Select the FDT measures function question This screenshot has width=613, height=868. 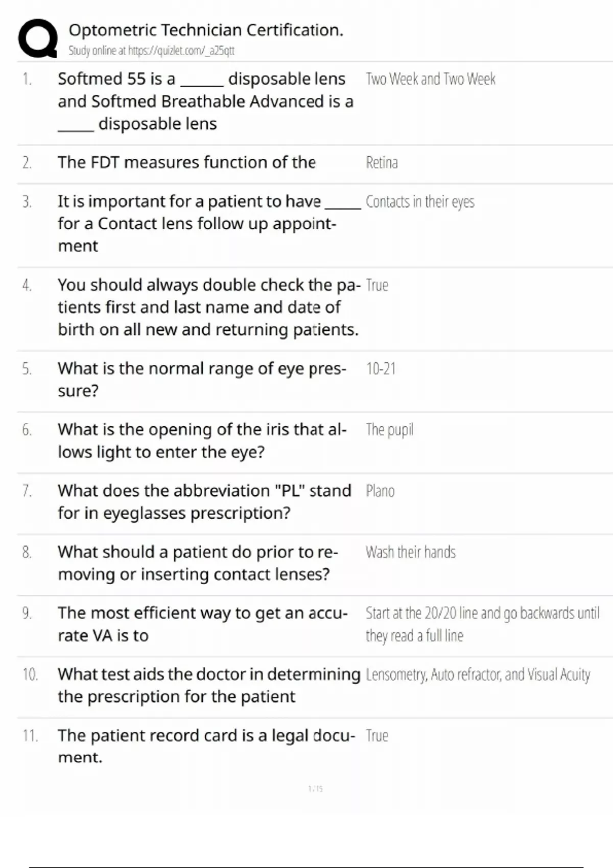(x=186, y=162)
